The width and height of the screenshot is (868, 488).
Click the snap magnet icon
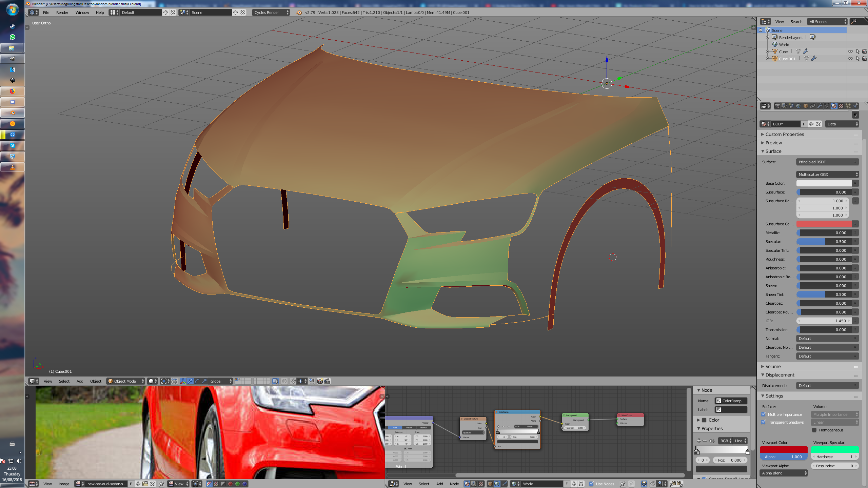(x=293, y=381)
